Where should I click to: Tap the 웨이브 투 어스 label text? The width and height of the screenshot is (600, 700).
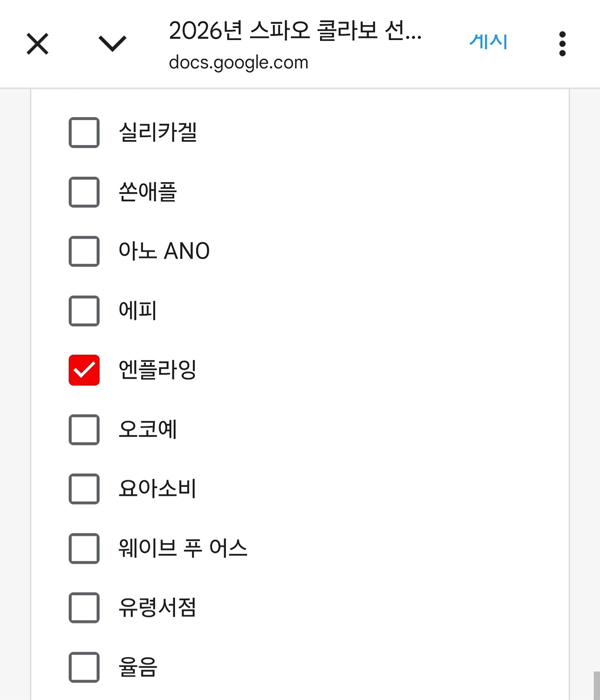click(183, 548)
